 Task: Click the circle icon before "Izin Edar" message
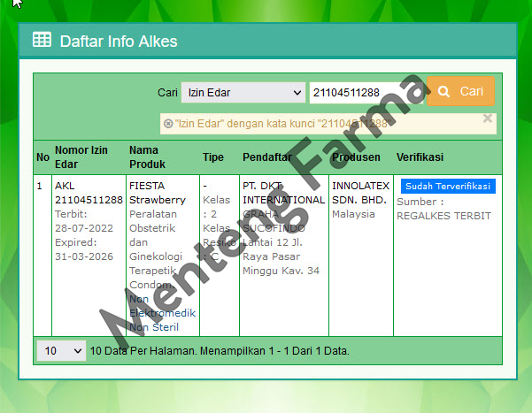(168, 125)
